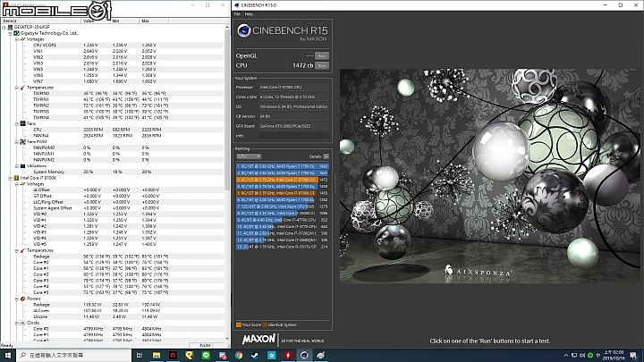Image resolution: width=644 pixels, height=362 pixels.
Task: Open File Explorer from the taskbar
Action: pos(156,356)
